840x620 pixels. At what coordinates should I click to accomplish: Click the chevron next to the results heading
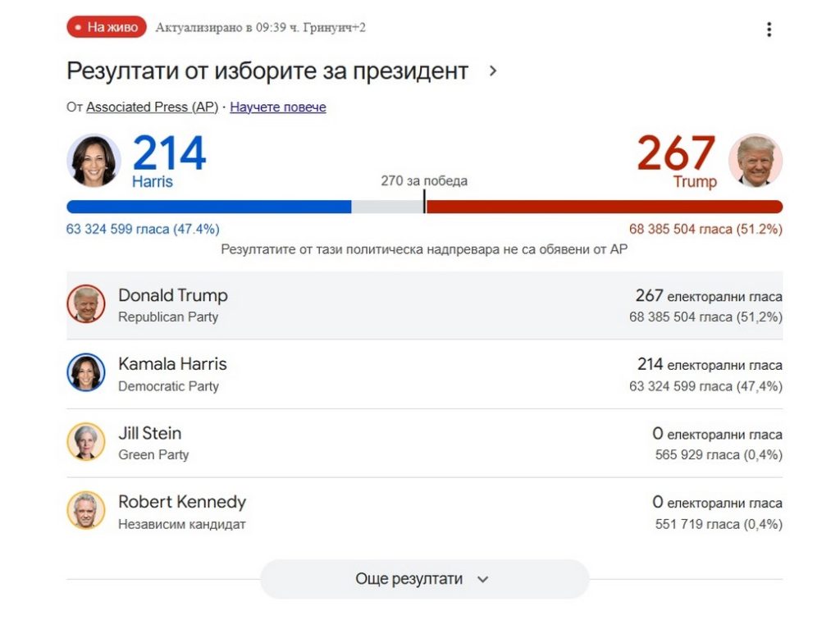point(493,71)
